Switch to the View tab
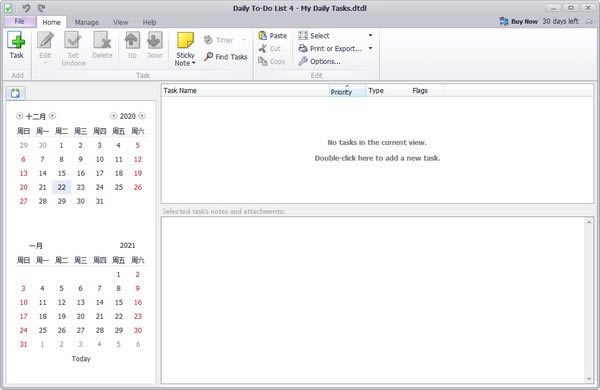The height and width of the screenshot is (390, 600). 121,22
